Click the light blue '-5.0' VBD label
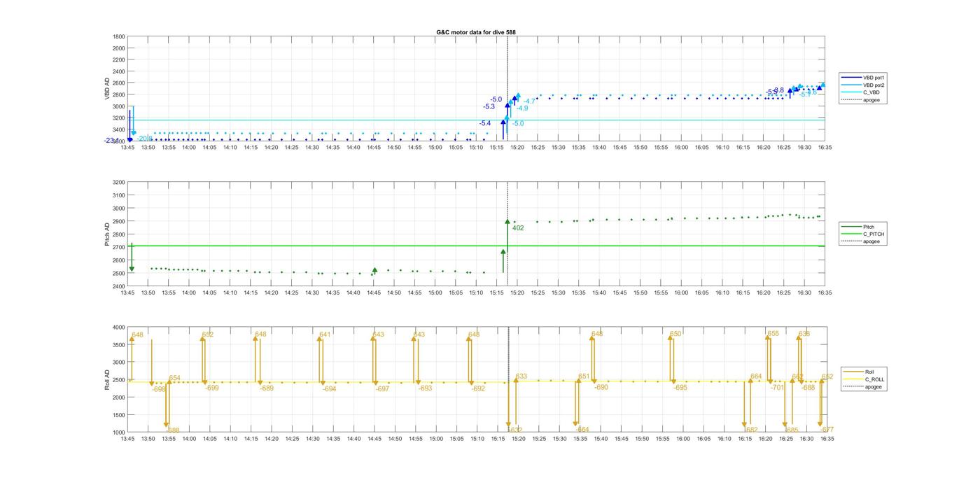 pyautogui.click(x=518, y=124)
